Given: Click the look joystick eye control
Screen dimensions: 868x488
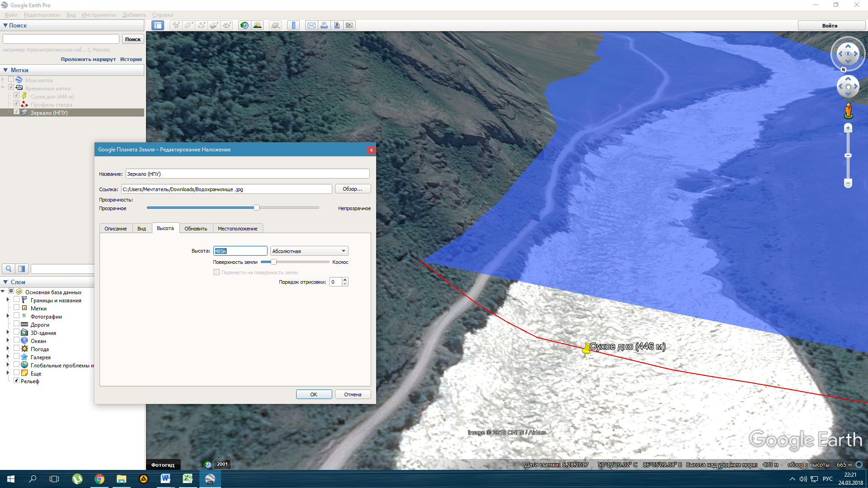Looking at the screenshot, I should 848,54.
